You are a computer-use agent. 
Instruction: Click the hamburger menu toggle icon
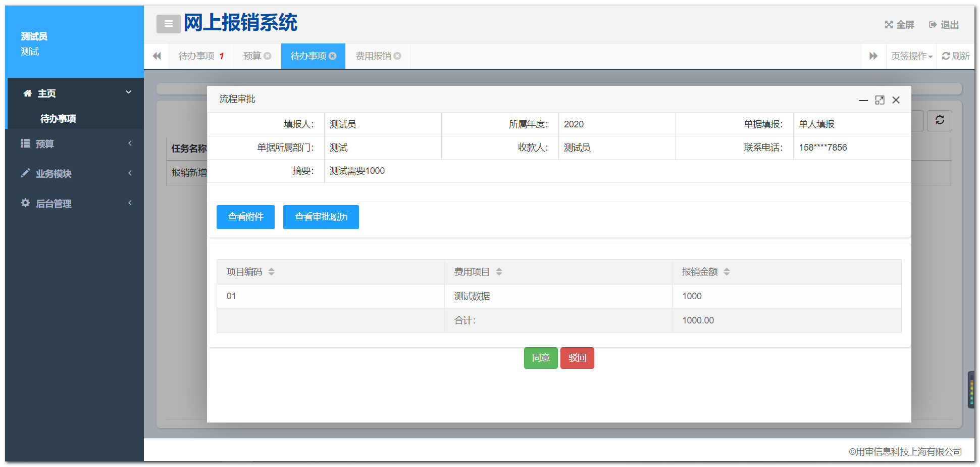tap(168, 24)
